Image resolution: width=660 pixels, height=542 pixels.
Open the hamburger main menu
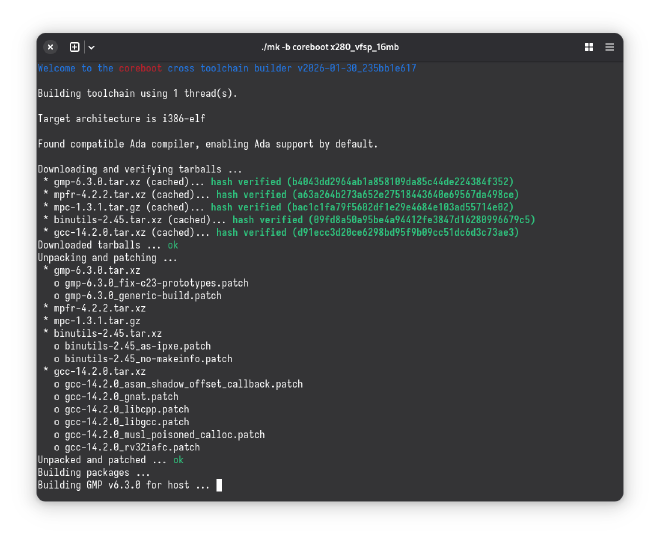click(609, 47)
